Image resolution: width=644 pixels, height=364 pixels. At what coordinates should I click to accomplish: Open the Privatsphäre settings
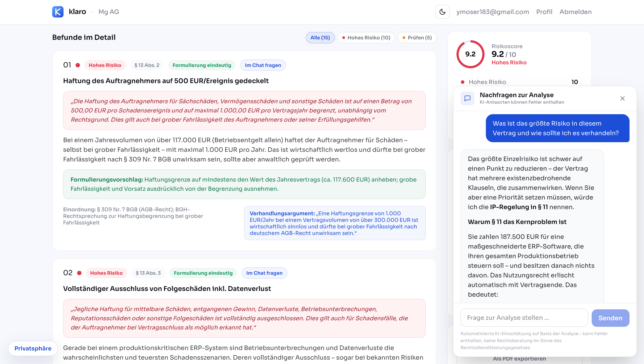pyautogui.click(x=33, y=348)
